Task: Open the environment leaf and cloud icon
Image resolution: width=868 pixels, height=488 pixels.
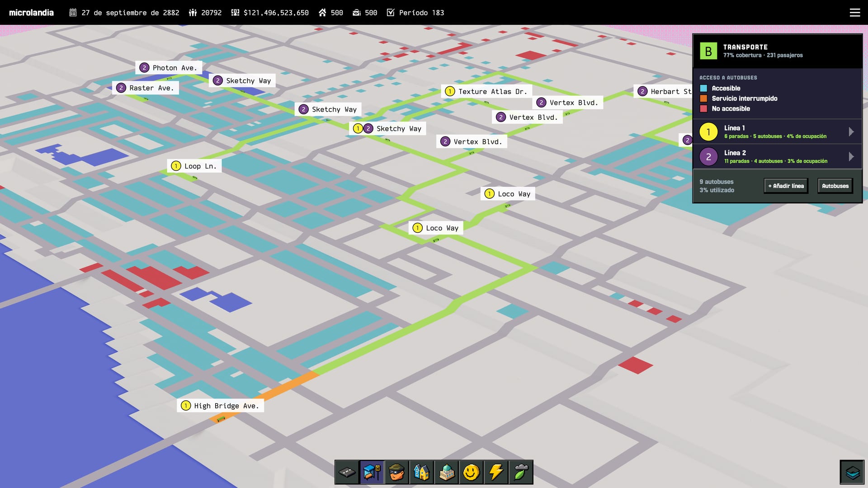Action: pos(521,473)
